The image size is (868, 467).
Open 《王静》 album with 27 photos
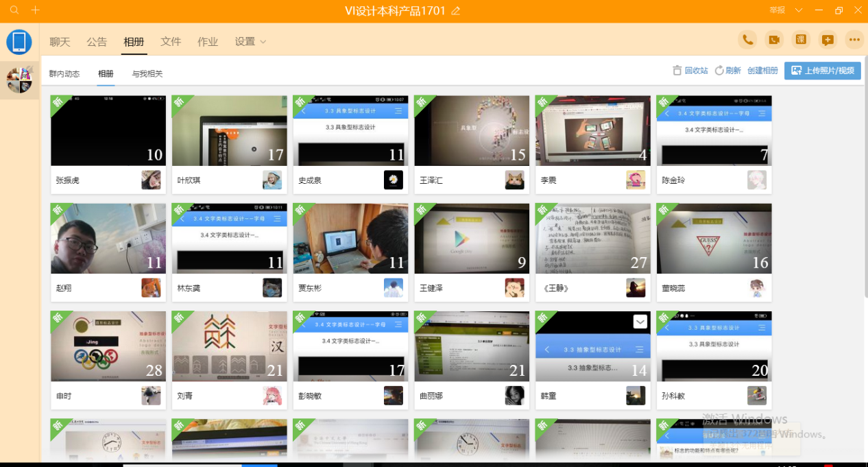coord(593,239)
